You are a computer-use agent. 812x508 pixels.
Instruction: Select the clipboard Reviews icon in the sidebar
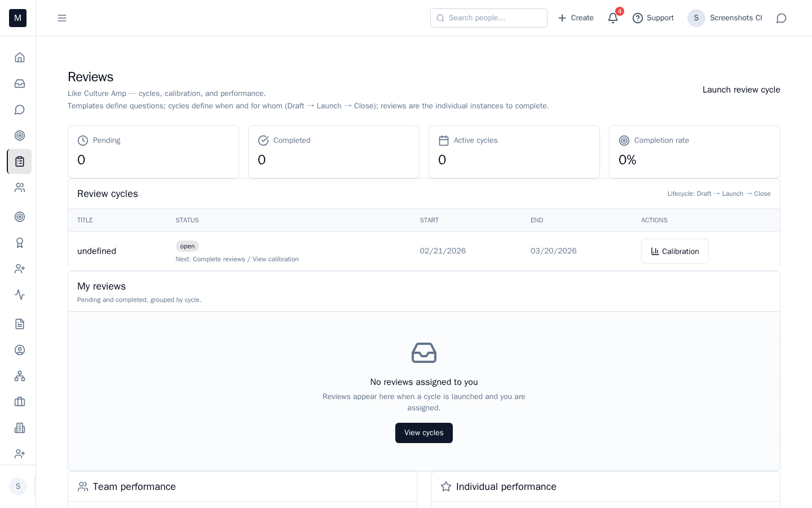click(x=20, y=161)
